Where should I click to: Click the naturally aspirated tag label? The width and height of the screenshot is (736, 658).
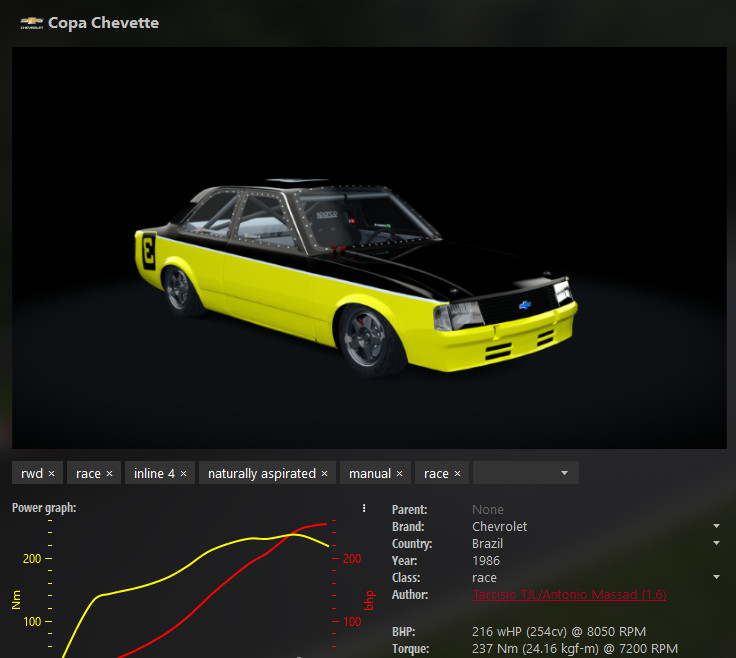tap(261, 474)
